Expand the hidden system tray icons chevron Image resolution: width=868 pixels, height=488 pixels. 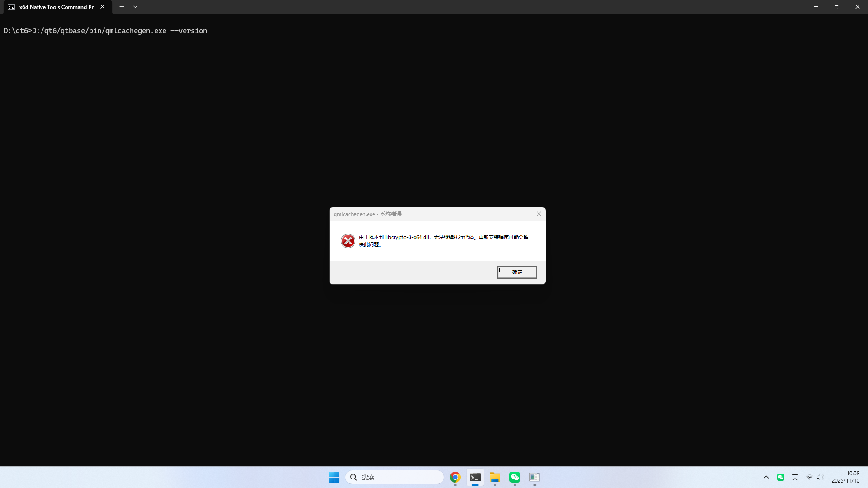coord(766,477)
